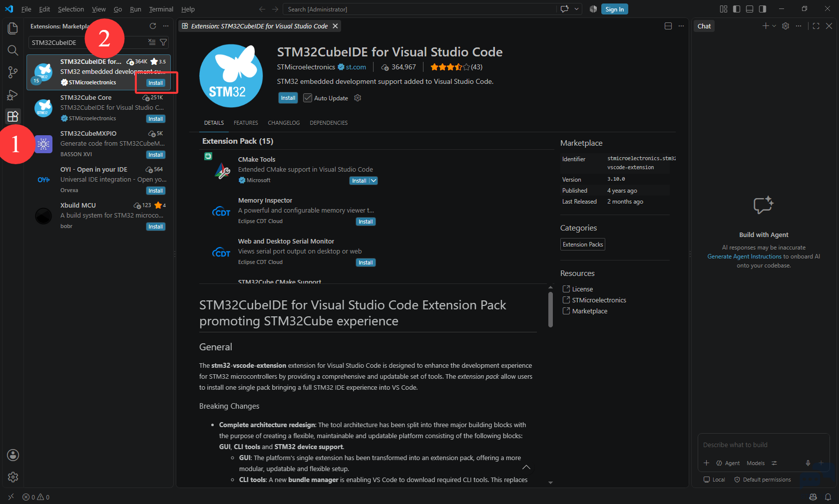Click the Sign In button
Screen dimensions: 839x504
pos(614,9)
